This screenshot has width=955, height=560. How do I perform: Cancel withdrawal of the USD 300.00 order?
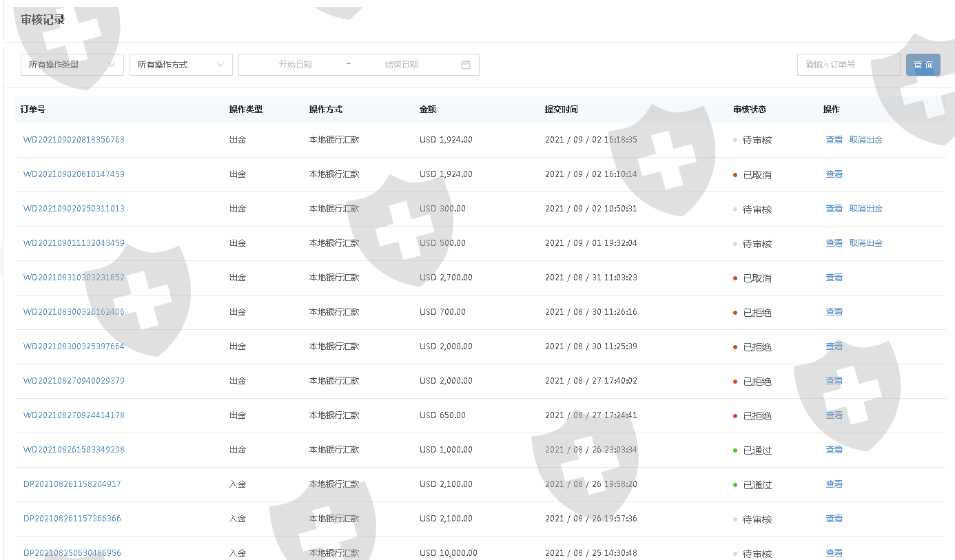tap(865, 209)
